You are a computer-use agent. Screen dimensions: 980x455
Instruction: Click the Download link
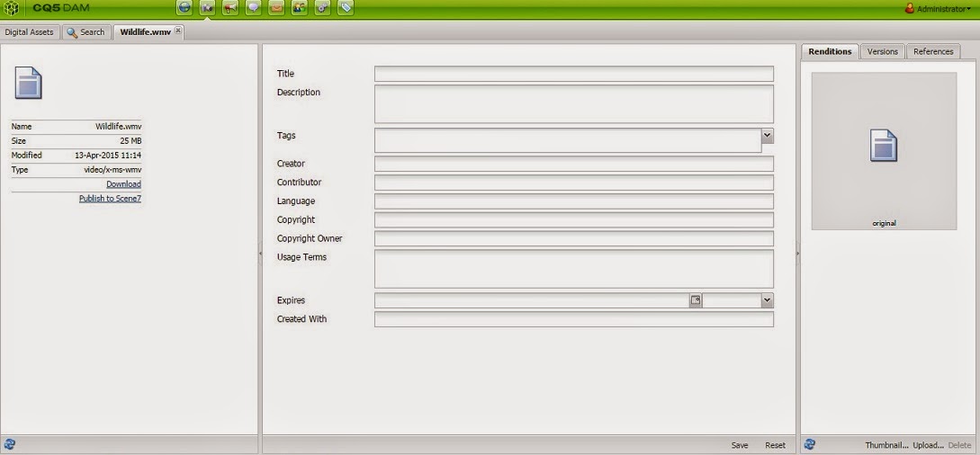tap(124, 184)
